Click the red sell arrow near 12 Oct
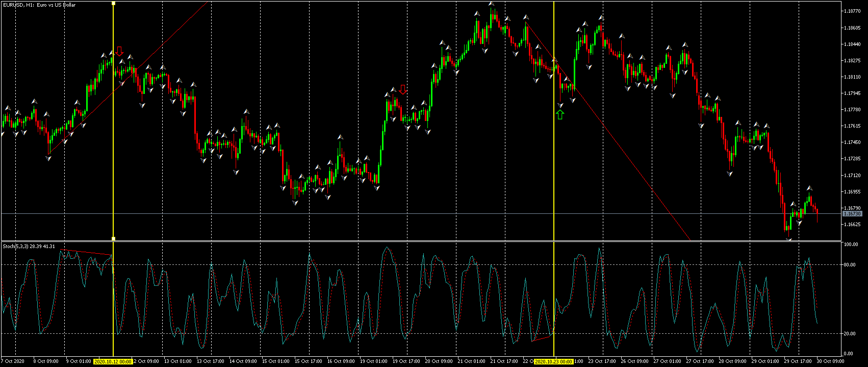Screen dimensions: 868x367 pyautogui.click(x=119, y=51)
